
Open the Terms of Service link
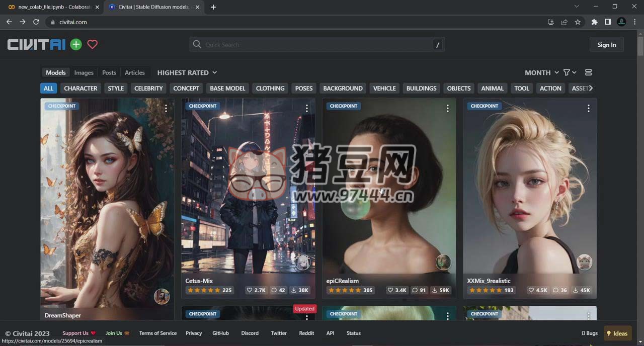158,333
